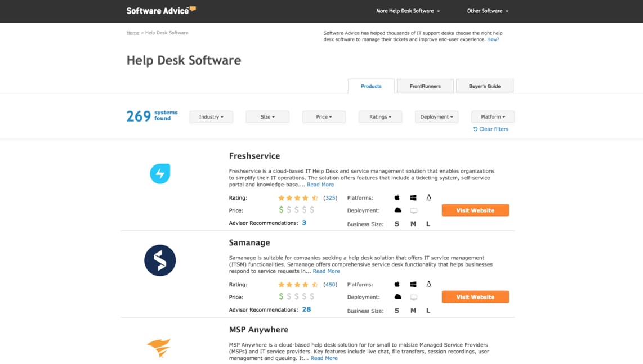This screenshot has height=364, width=643.
Task: Click Freshservice's cloud deployment icon
Action: (398, 210)
